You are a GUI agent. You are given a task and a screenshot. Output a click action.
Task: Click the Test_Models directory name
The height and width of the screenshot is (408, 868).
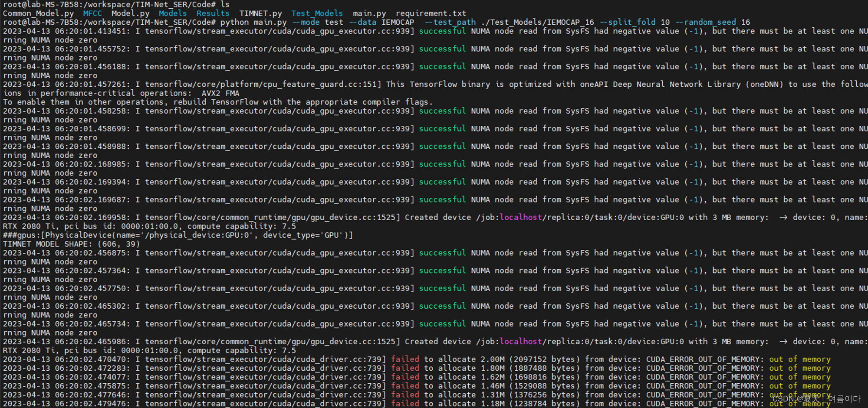click(x=317, y=13)
